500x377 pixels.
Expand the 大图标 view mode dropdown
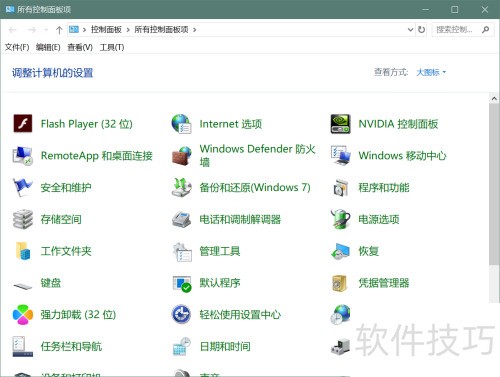(x=431, y=72)
